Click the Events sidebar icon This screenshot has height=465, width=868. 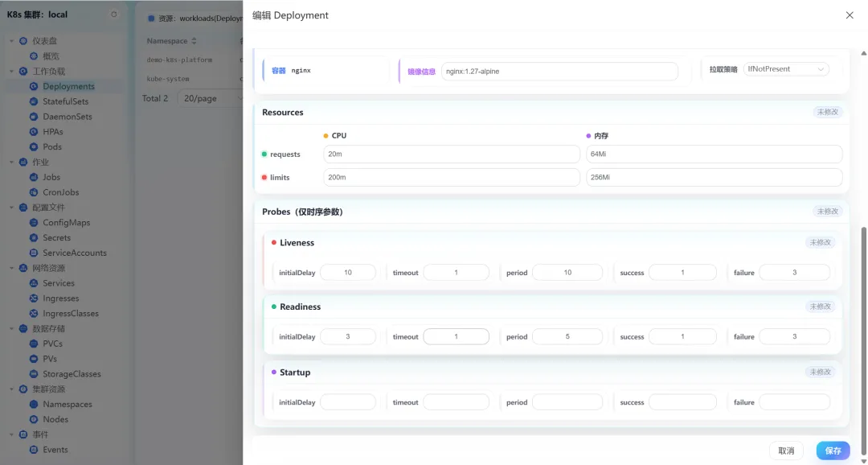34,450
